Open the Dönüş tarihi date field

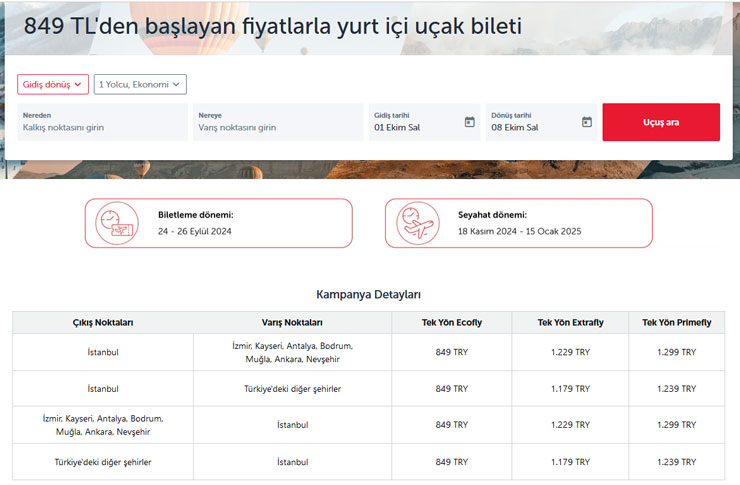click(x=541, y=122)
